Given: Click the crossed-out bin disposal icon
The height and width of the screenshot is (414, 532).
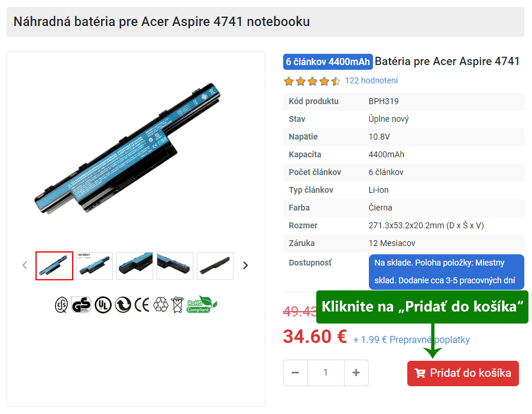Looking at the screenshot, I should [x=177, y=305].
